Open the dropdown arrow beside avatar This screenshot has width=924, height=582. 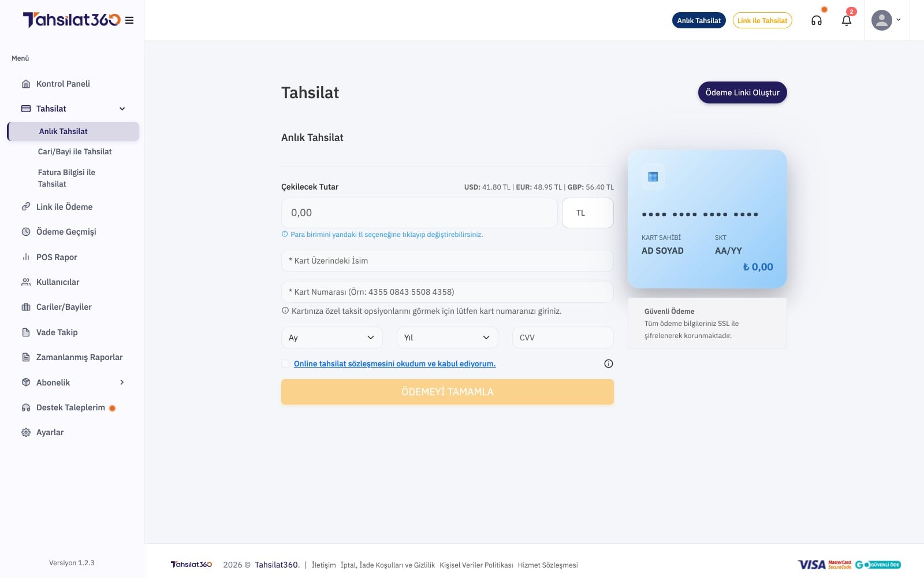point(899,20)
